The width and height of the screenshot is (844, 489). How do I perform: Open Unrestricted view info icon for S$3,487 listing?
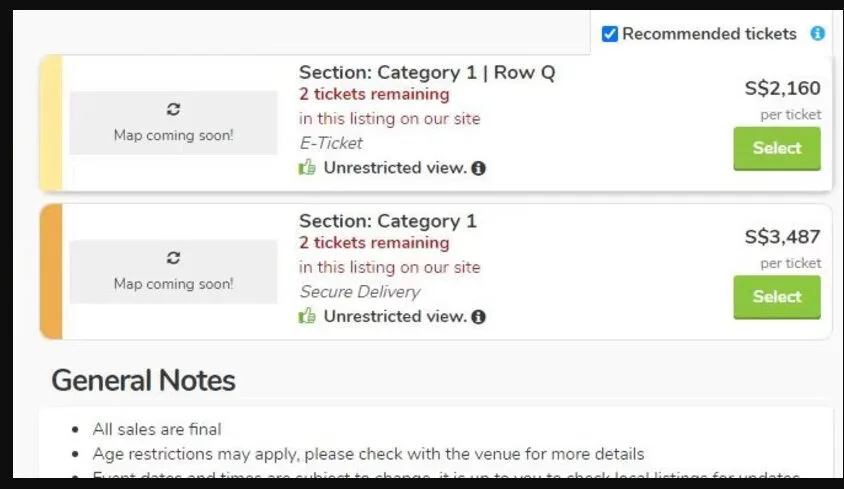pyautogui.click(x=479, y=317)
